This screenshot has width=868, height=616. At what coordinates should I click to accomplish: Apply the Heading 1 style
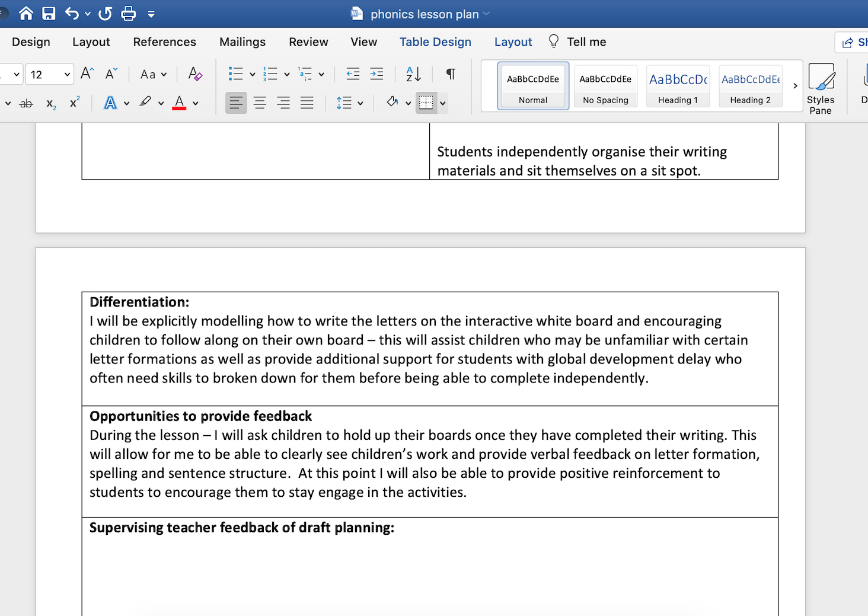click(x=678, y=86)
